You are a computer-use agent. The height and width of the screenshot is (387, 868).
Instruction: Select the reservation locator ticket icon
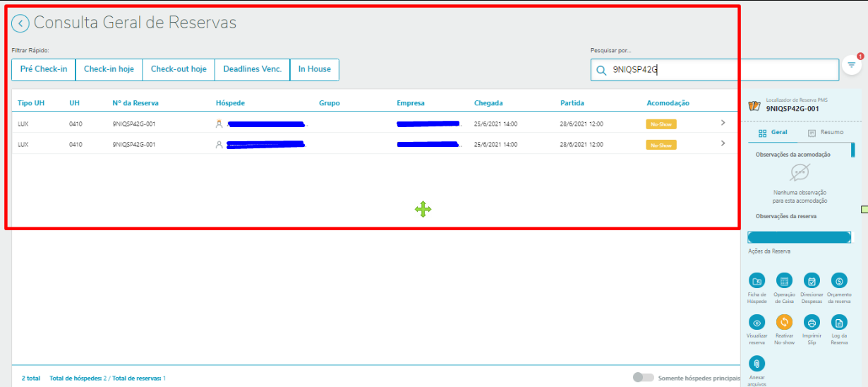[x=754, y=106]
